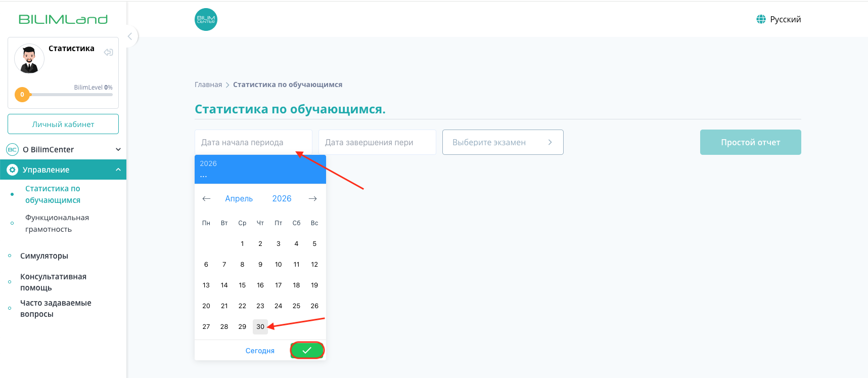The height and width of the screenshot is (378, 868).
Task: Select day 14 in the calendar
Action: point(224,285)
